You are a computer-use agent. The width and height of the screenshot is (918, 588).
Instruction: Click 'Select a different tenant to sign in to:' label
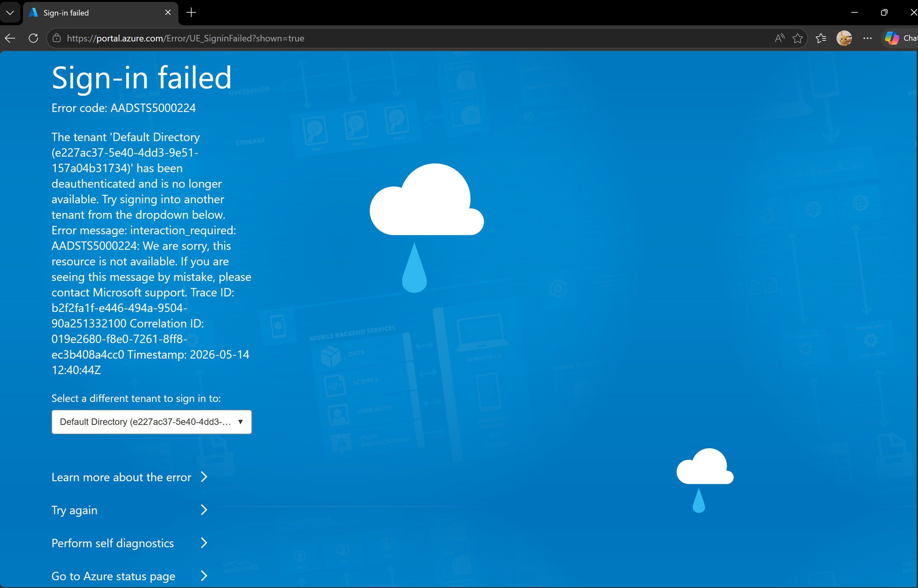point(136,399)
